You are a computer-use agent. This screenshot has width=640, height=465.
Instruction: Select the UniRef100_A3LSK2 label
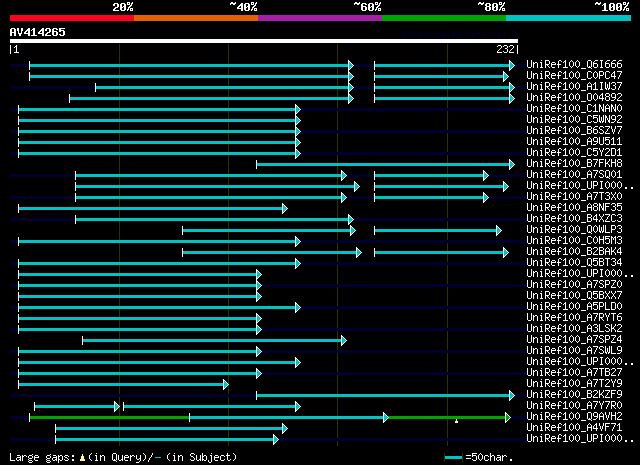point(574,329)
